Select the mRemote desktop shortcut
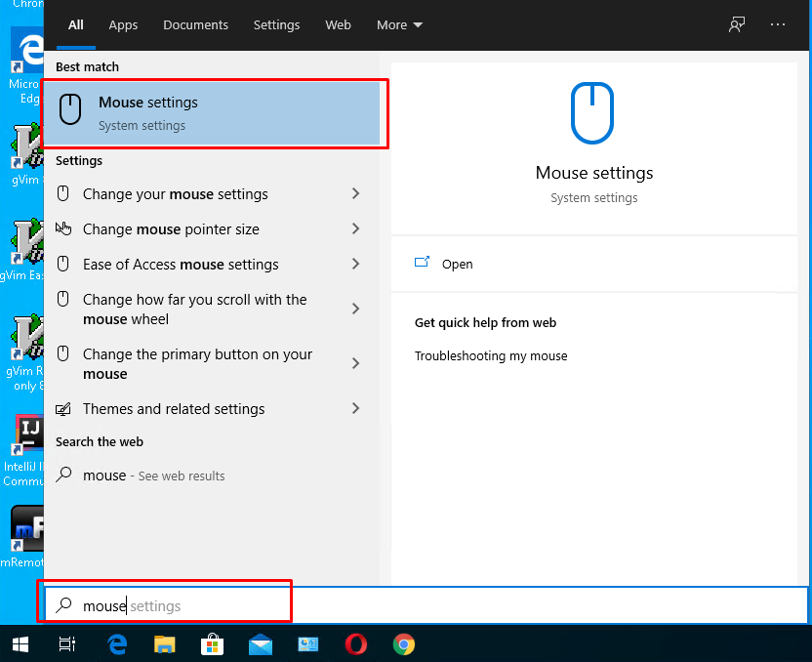The image size is (812, 662). [x=22, y=537]
